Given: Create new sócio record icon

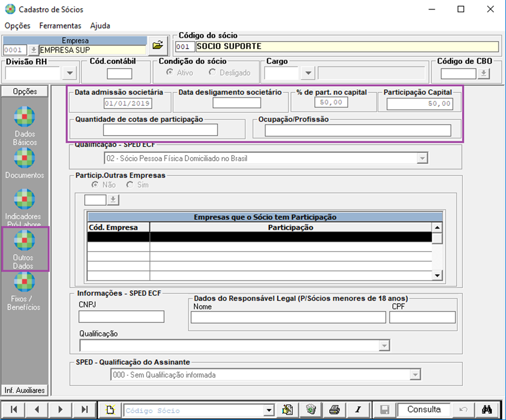Looking at the screenshot, I should pyautogui.click(x=110, y=409).
